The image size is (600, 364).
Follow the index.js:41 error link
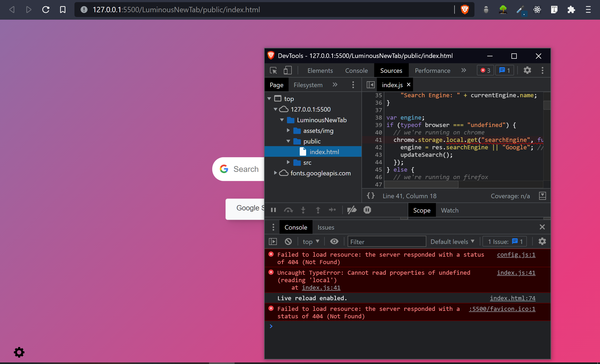[516, 273]
